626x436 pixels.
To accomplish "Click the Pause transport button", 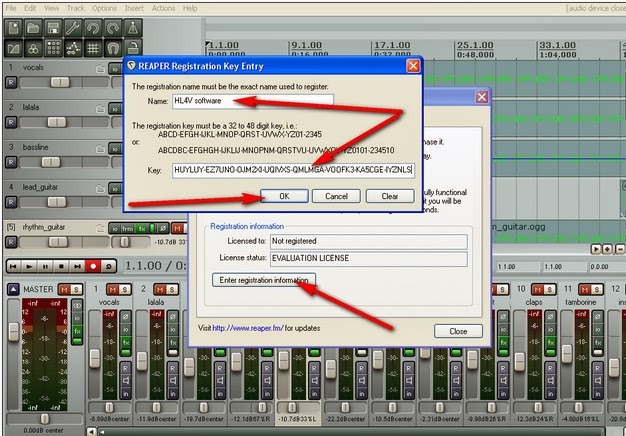I will pyautogui.click(x=45, y=266).
